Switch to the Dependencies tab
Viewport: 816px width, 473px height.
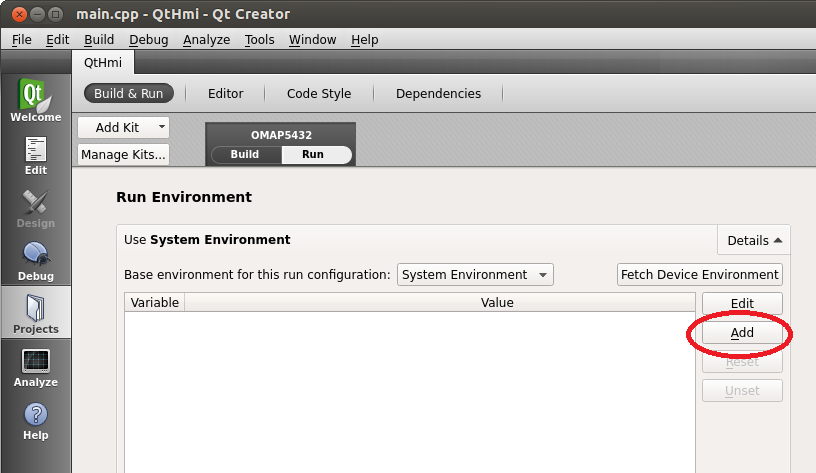pos(438,93)
